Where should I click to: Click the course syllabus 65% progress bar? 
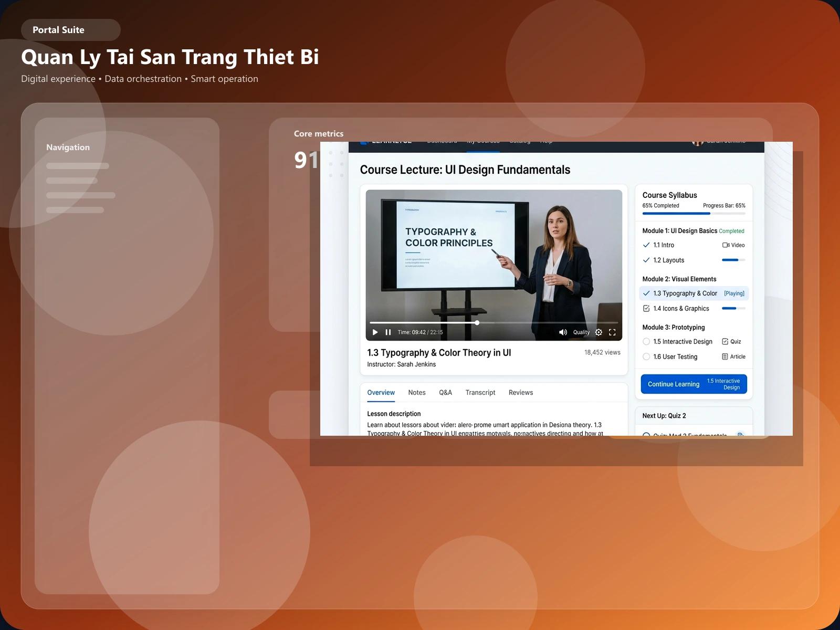coord(694,214)
